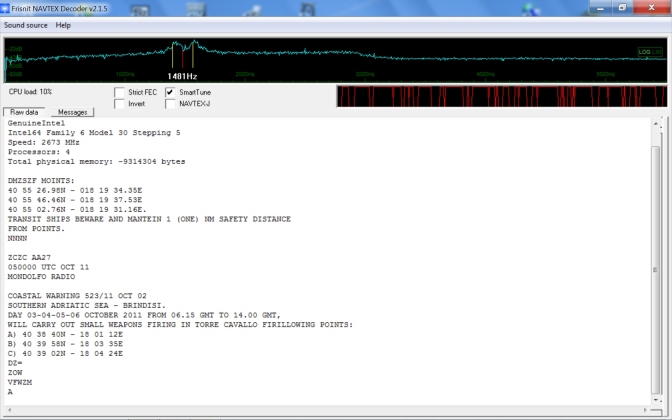Click the red bit-stream signal display
This screenshot has width=672, height=420.
500,96
